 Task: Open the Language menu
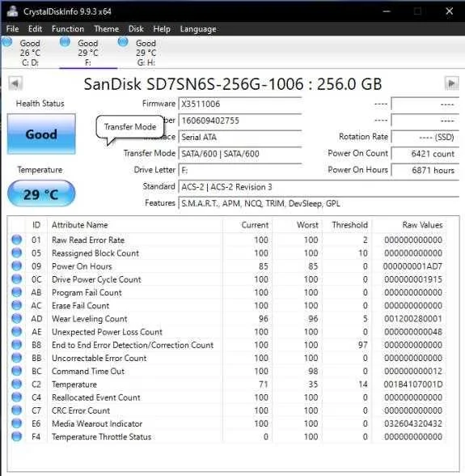pos(198,29)
